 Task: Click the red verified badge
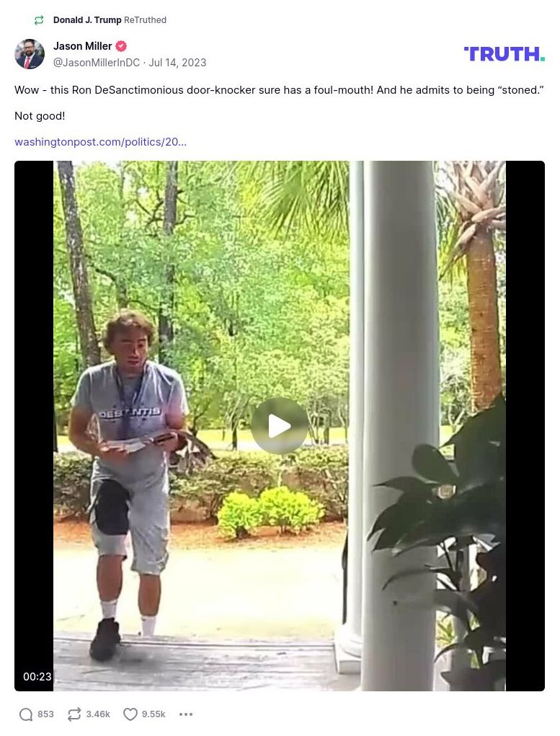(121, 46)
